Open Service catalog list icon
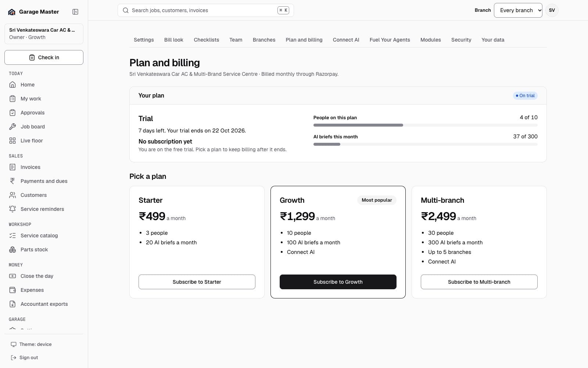Screen dimensions: 588x368 point(12,236)
